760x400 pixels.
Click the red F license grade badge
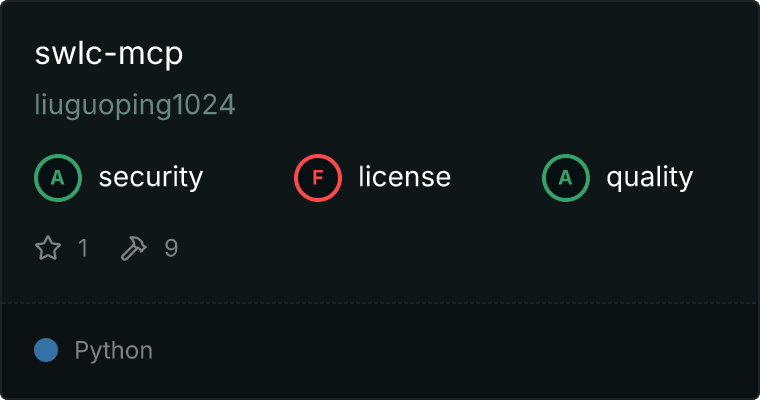[x=317, y=178]
